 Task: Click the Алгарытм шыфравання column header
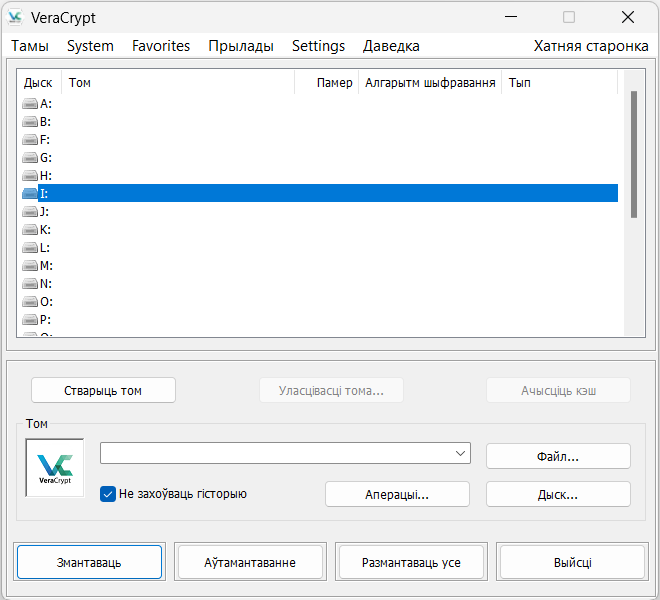430,83
